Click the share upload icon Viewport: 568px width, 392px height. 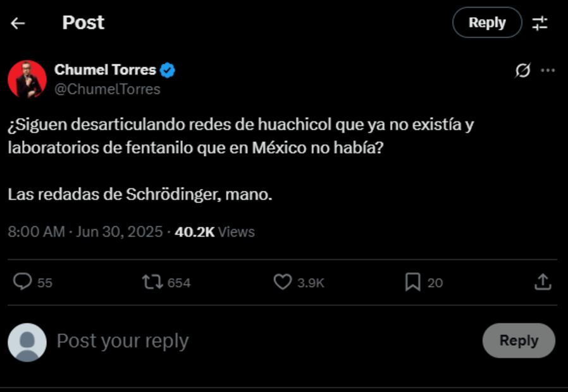tap(543, 282)
